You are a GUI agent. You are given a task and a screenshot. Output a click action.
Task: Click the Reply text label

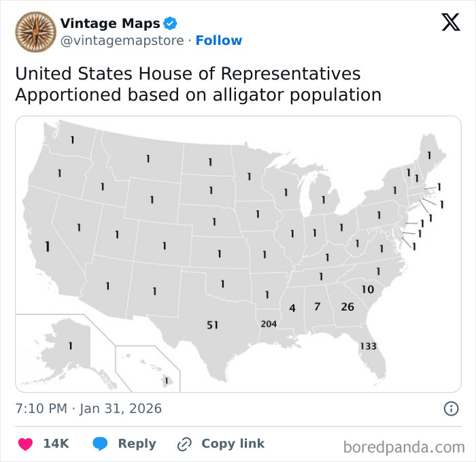[137, 444]
